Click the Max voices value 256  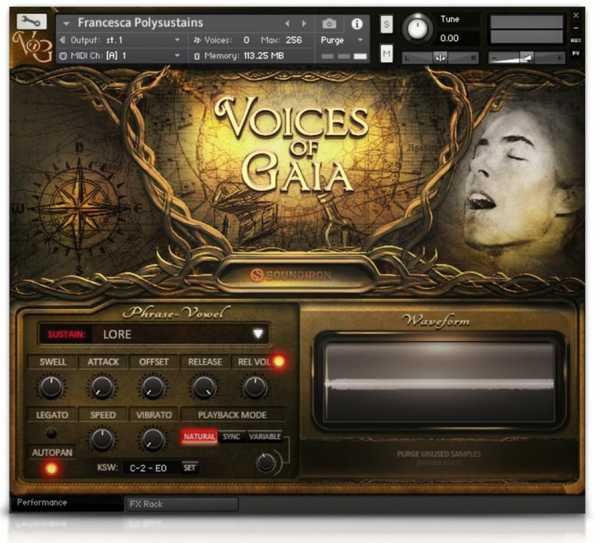[x=293, y=40]
